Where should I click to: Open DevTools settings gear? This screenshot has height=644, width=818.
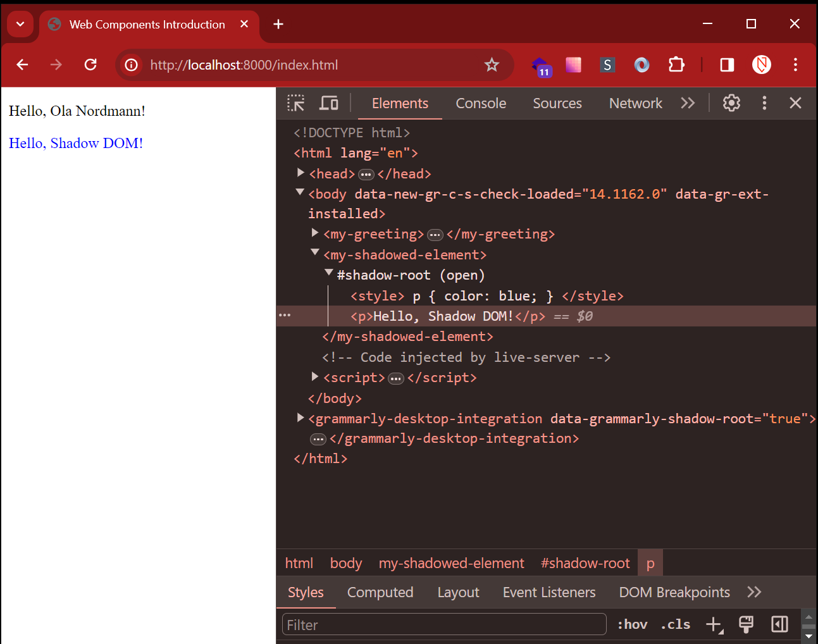click(731, 103)
